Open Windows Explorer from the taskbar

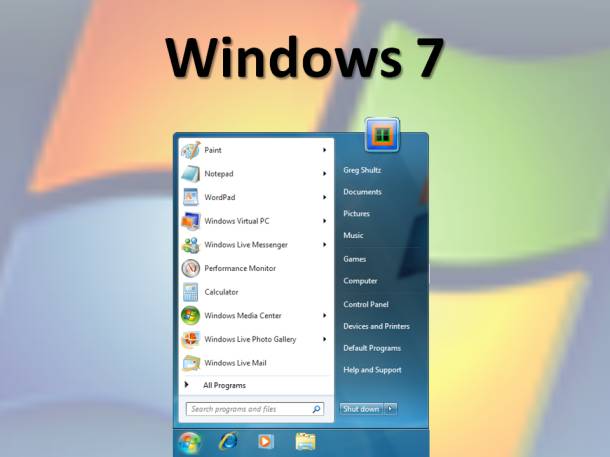tap(305, 441)
